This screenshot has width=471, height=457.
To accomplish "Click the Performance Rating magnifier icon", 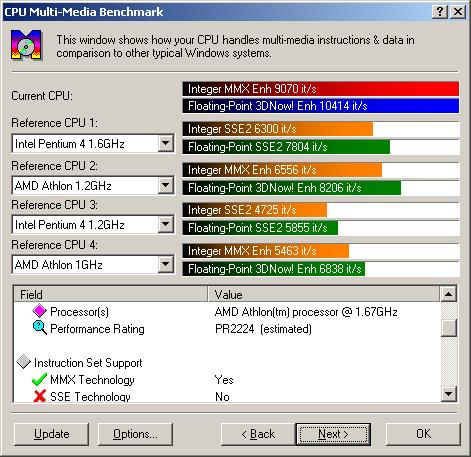I will [x=40, y=328].
